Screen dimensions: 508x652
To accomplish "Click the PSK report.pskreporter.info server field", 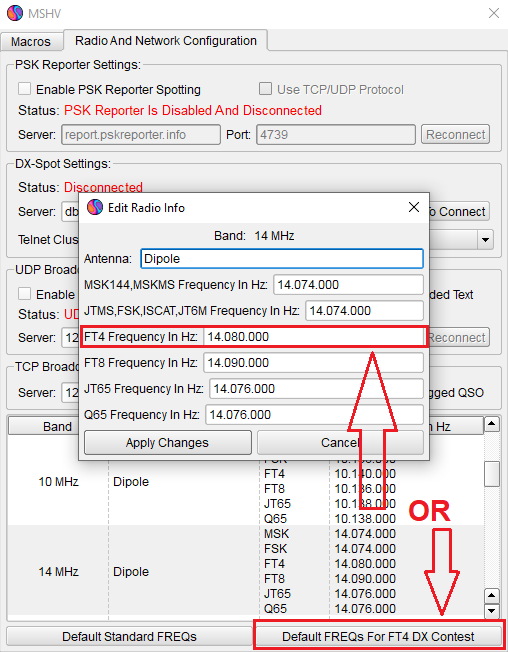I will [141, 135].
